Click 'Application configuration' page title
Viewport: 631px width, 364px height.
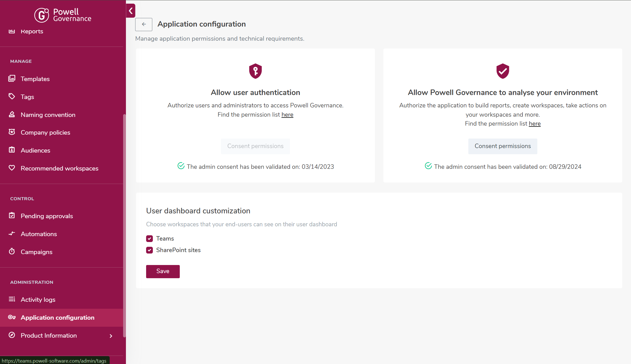coord(202,24)
